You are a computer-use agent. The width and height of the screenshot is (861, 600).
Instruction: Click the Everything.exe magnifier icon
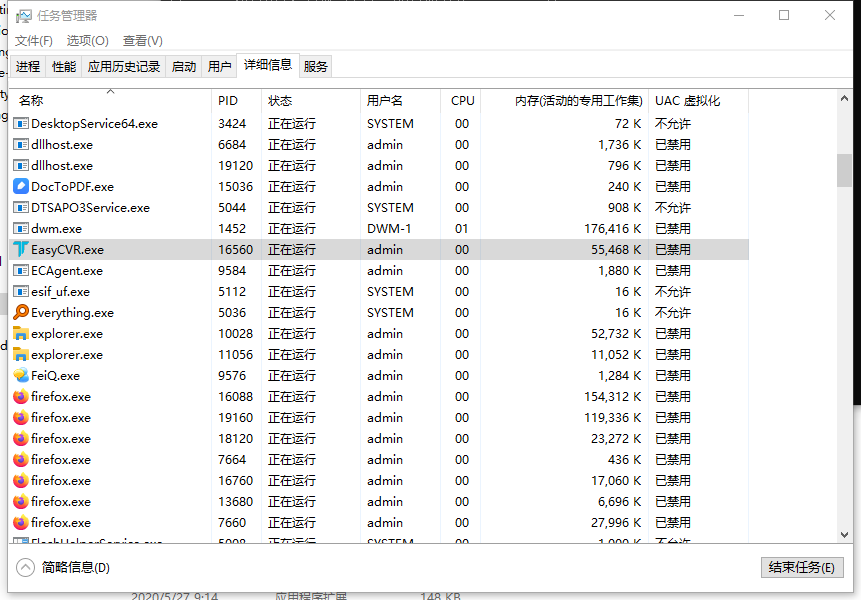pyautogui.click(x=21, y=312)
